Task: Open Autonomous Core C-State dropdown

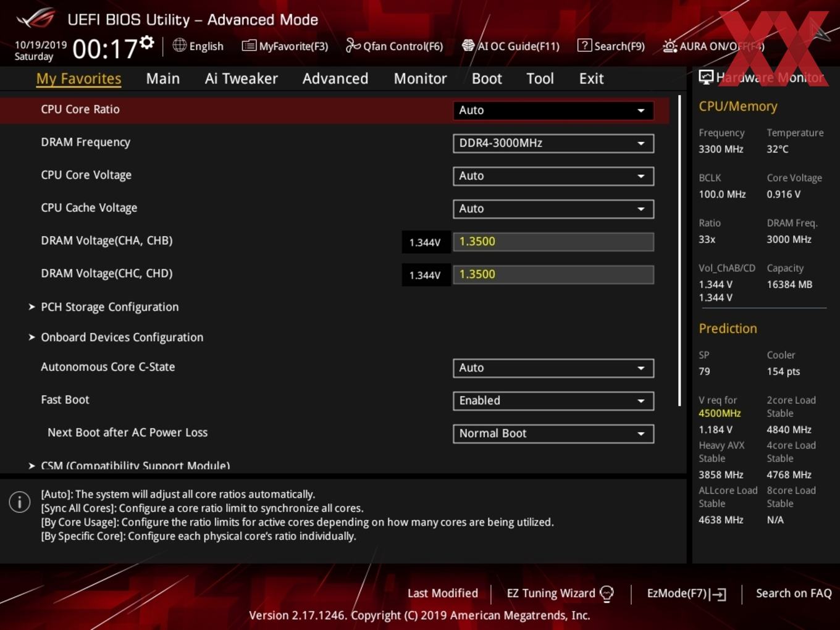Action: (x=553, y=368)
